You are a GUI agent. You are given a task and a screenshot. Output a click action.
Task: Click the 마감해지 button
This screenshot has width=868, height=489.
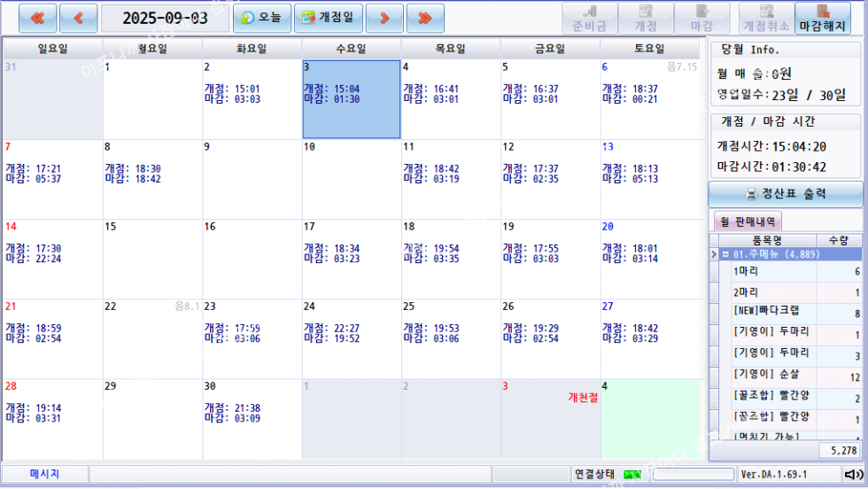pyautogui.click(x=825, y=18)
